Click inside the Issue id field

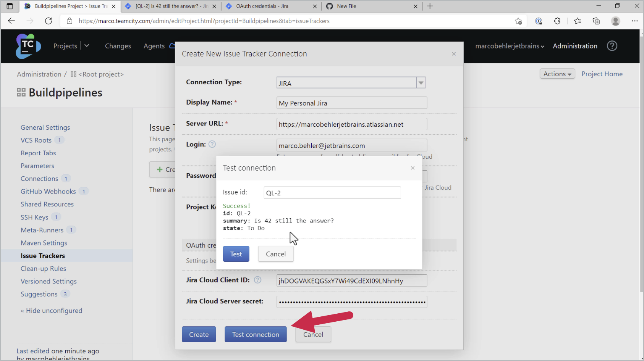[332, 192]
